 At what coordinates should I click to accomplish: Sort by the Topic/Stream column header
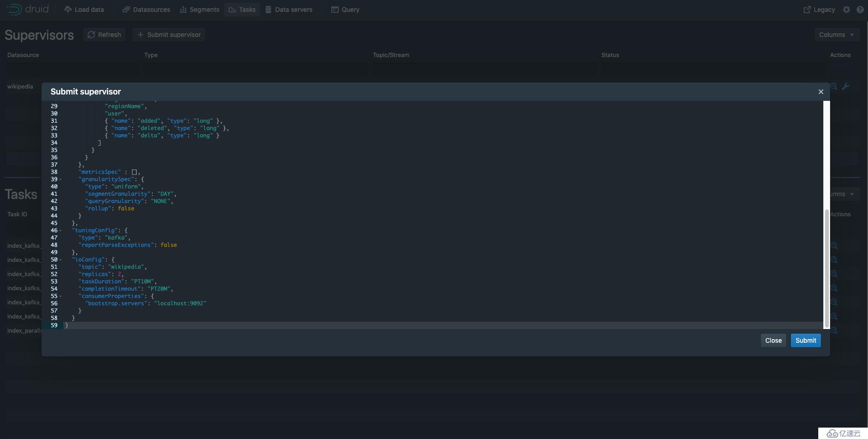click(391, 55)
